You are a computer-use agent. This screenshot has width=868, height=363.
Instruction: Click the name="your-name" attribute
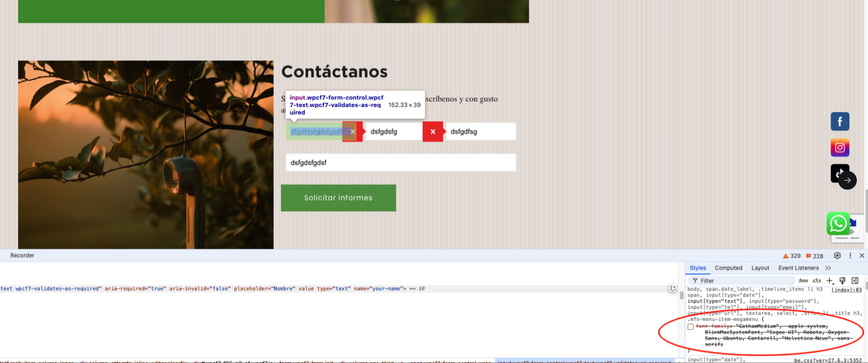380,289
